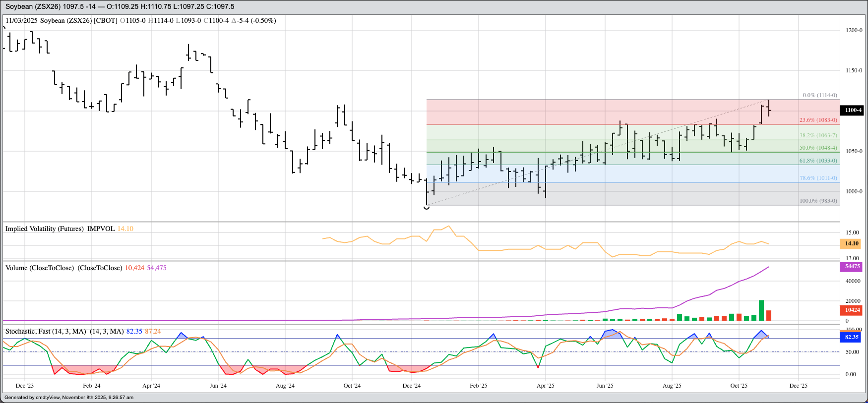Open the Implied Volatility (Futures) indicator title

click(x=60, y=229)
